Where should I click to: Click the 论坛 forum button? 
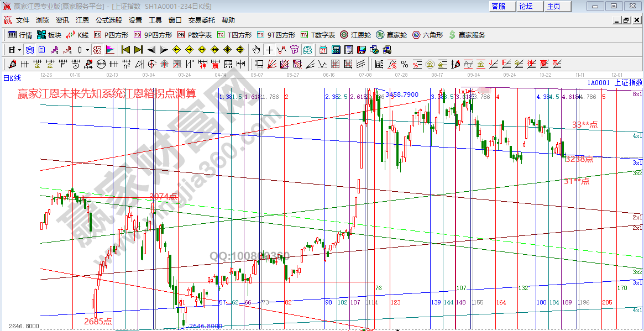point(526,6)
